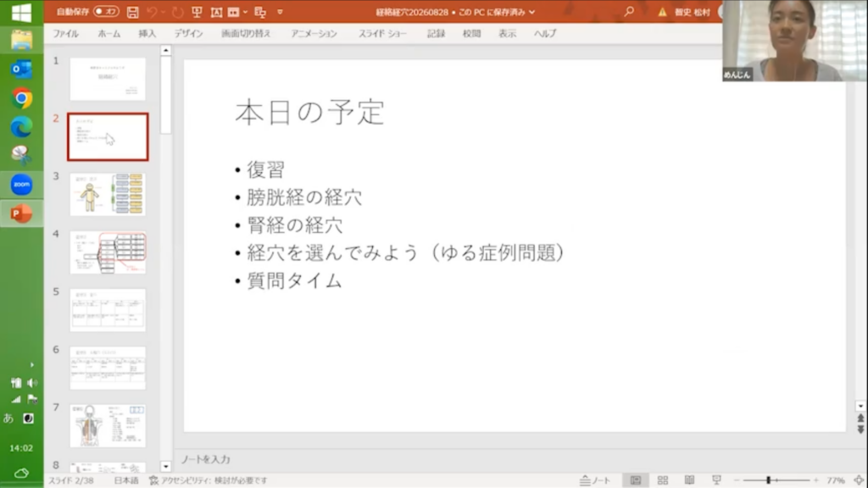868x488 pixels.
Task: Switch to Normal view icon in status bar
Action: click(636, 480)
